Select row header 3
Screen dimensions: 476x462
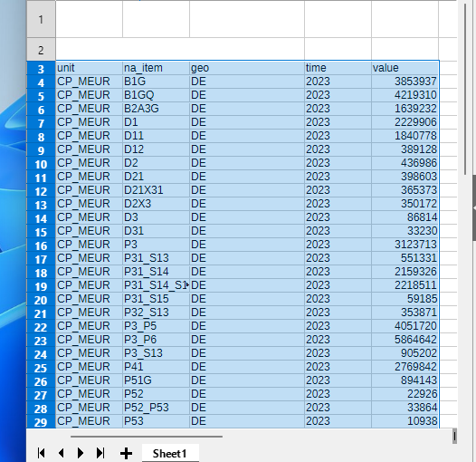tap(41, 68)
